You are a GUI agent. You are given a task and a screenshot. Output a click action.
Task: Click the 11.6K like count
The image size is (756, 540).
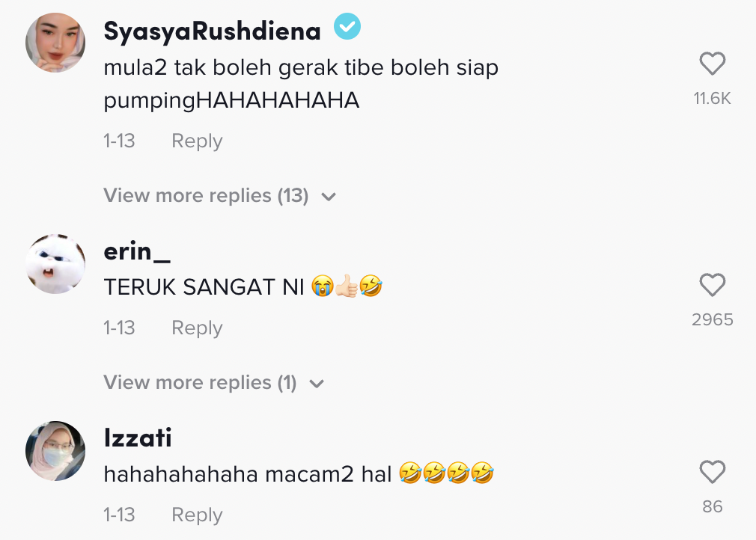pos(712,99)
